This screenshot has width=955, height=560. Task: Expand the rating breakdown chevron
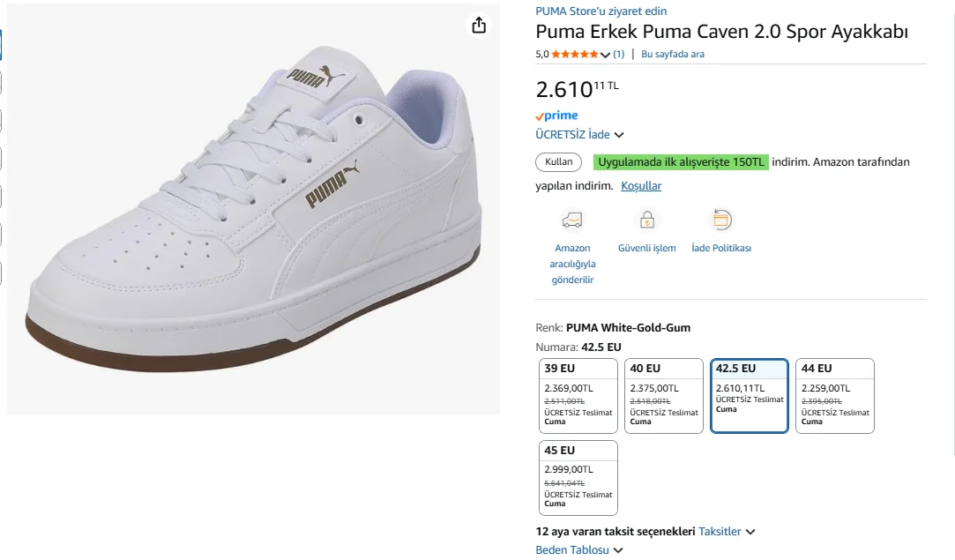605,55
